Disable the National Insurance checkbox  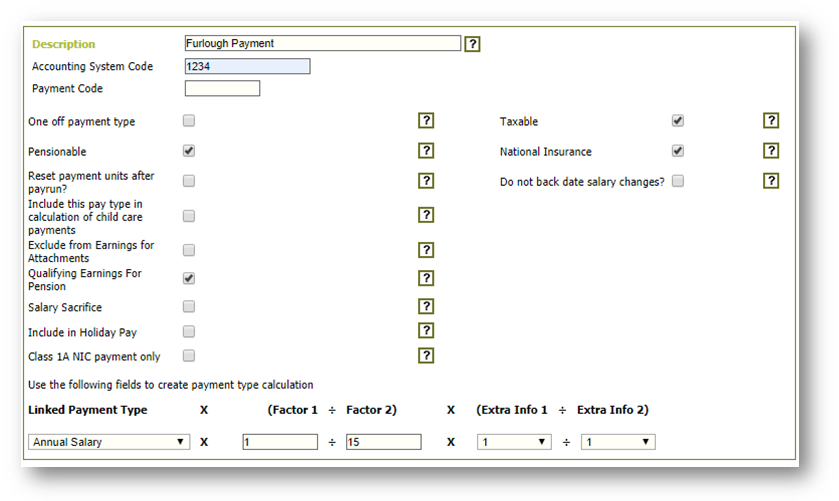click(678, 151)
